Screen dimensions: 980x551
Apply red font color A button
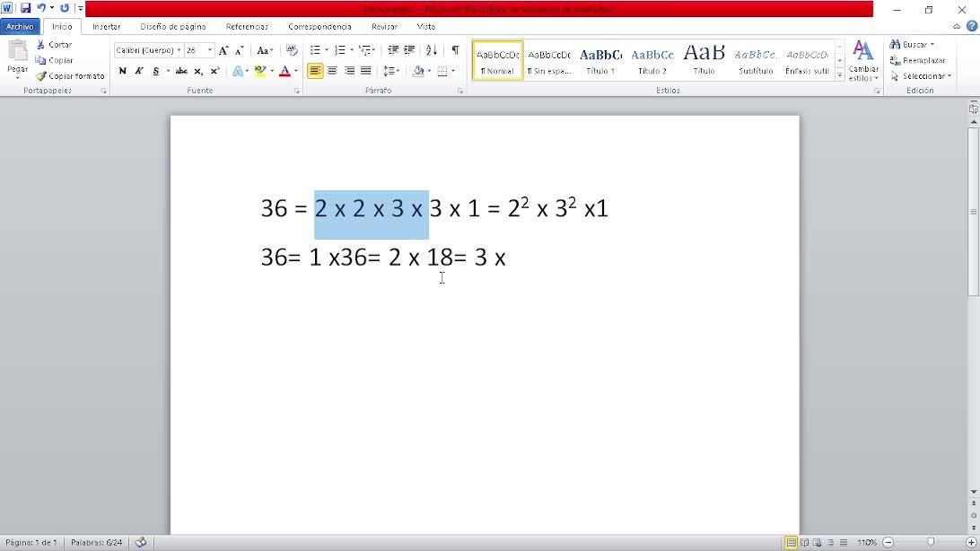[x=285, y=71]
